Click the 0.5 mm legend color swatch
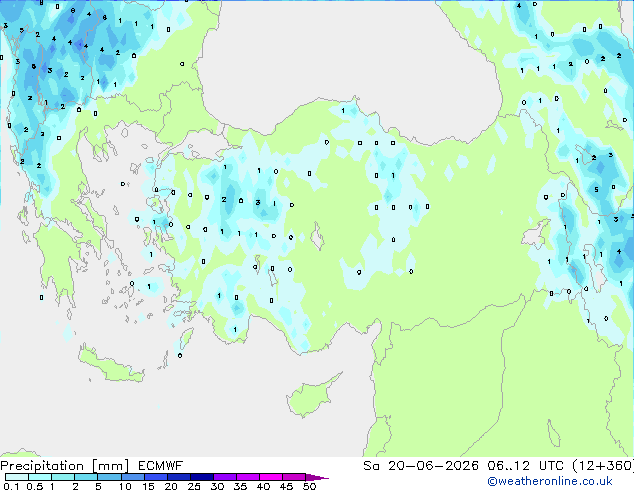The image size is (634, 490). (40, 477)
